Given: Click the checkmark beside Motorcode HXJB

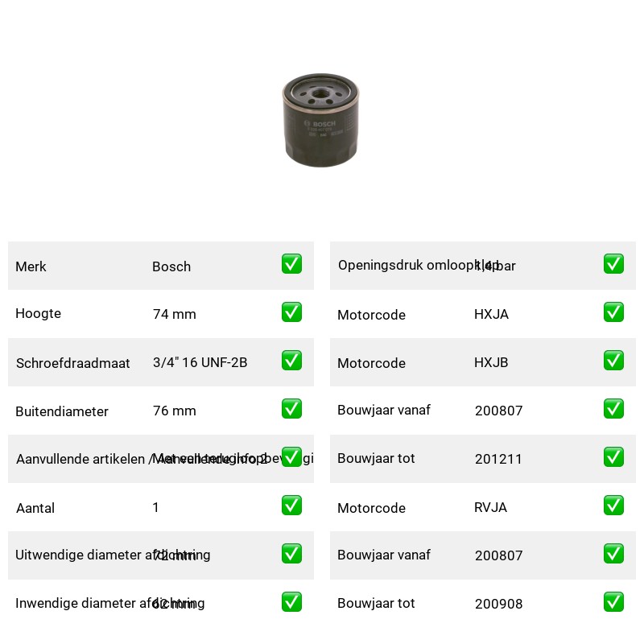Looking at the screenshot, I should pyautogui.click(x=613, y=360).
